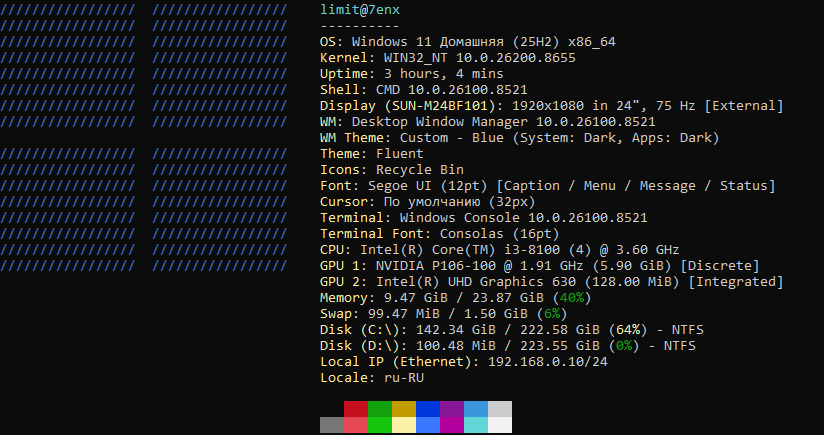Viewport: 824px width, 435px height.
Task: Click the light gray color swatch
Action: click(x=500, y=409)
